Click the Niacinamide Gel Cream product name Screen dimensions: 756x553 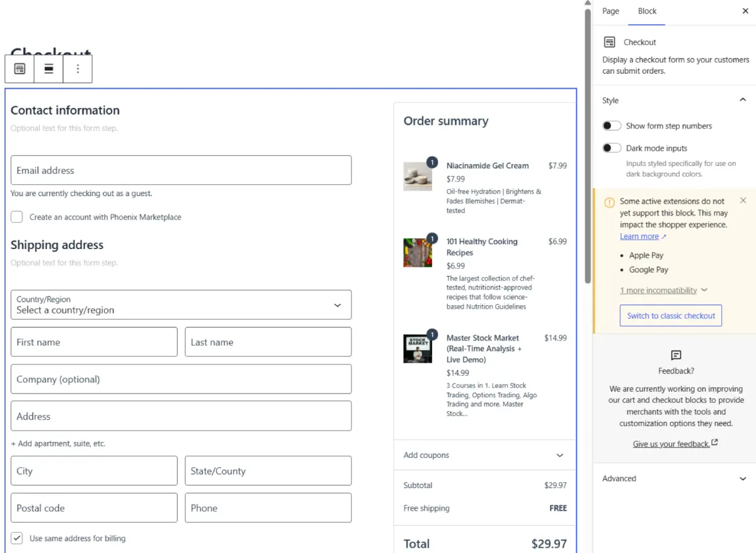click(488, 166)
